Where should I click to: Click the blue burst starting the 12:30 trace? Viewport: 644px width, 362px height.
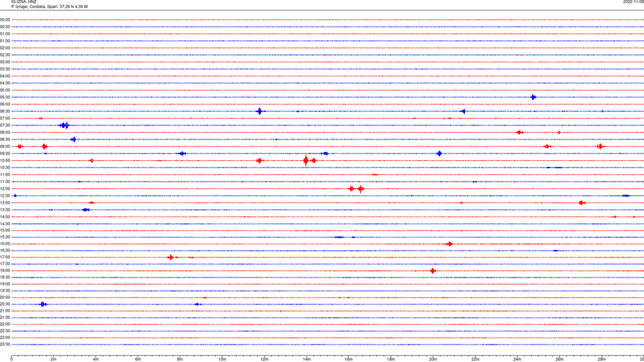pos(15,196)
